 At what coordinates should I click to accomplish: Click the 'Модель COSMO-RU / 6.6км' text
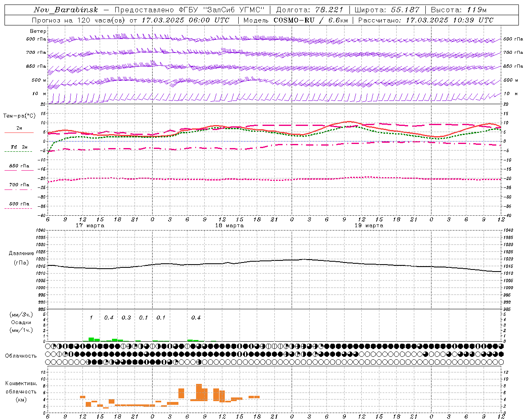[295, 20]
